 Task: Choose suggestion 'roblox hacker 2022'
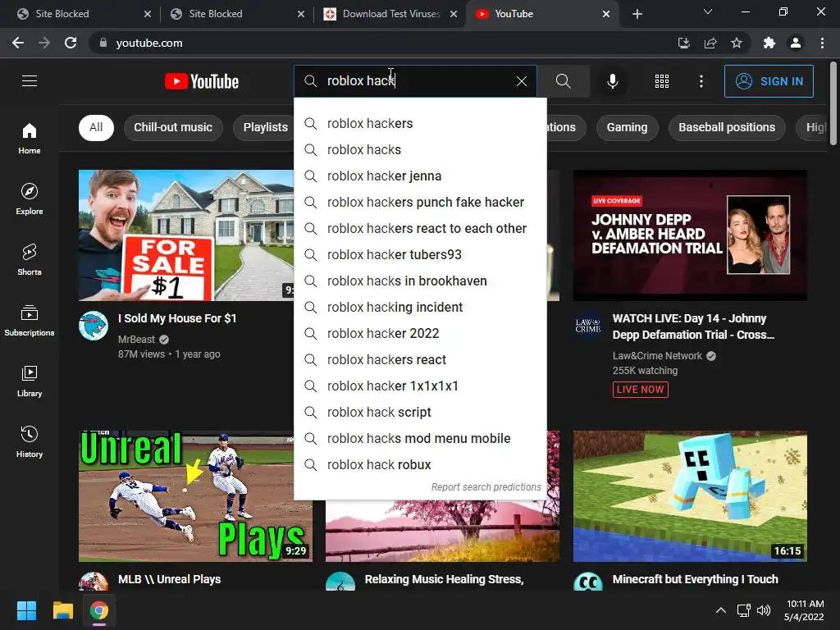coord(421,333)
